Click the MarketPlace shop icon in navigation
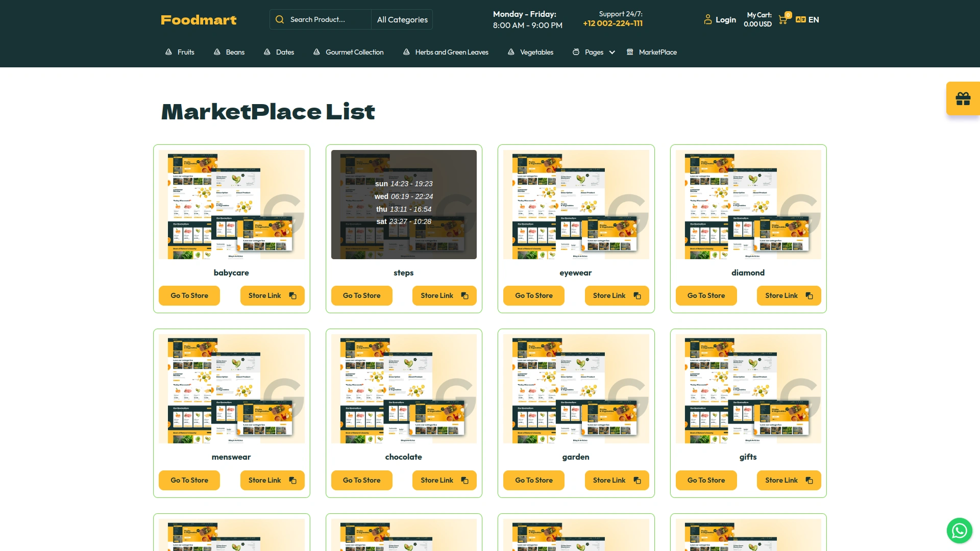980x551 pixels. tap(630, 52)
